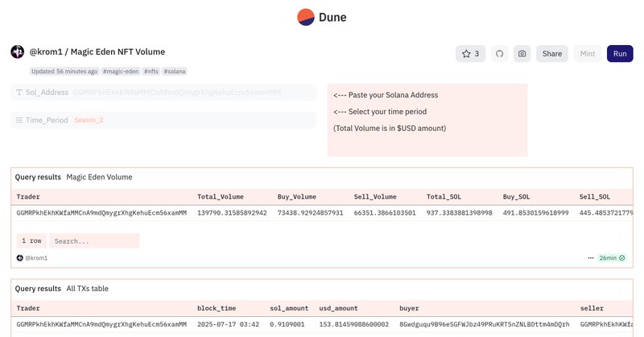Click the Share button
The width and height of the screenshot is (644, 337).
tap(552, 54)
